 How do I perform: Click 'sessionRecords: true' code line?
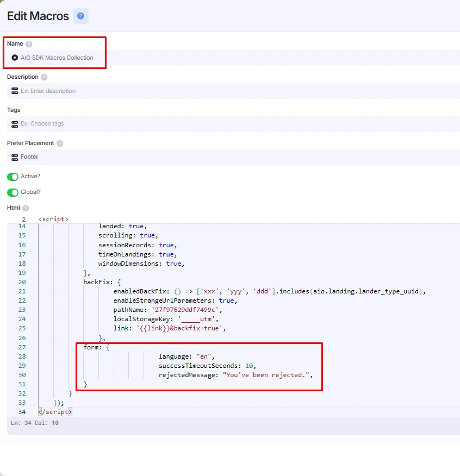138,245
